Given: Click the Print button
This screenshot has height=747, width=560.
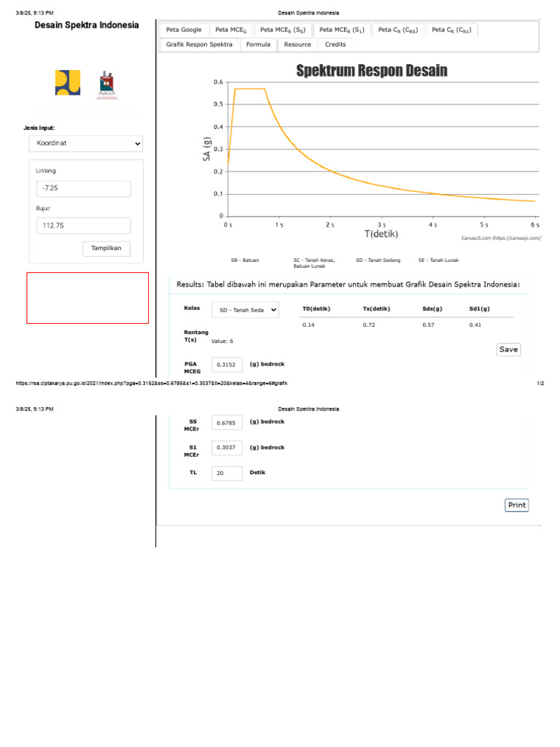Looking at the screenshot, I should (517, 505).
